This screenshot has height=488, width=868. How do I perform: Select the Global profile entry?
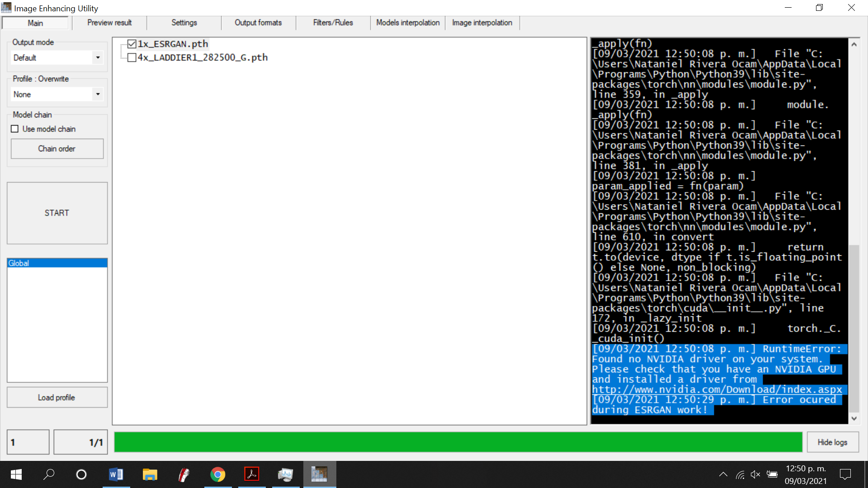pyautogui.click(x=57, y=263)
